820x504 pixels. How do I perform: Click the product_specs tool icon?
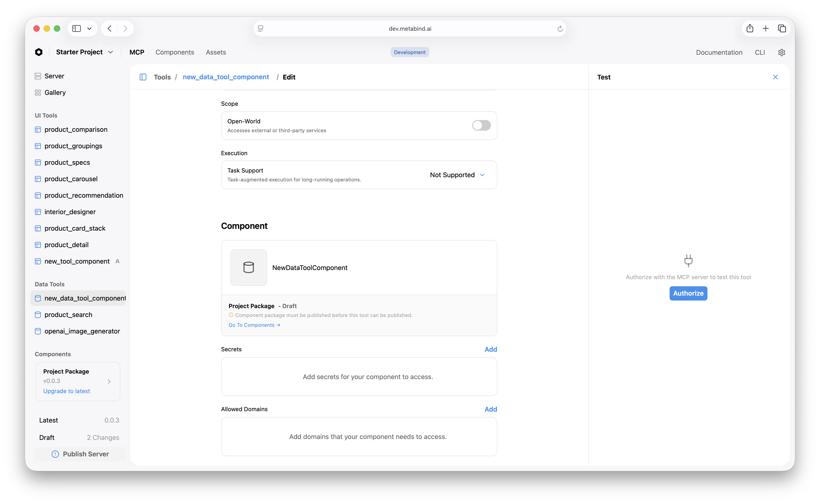[x=38, y=162]
